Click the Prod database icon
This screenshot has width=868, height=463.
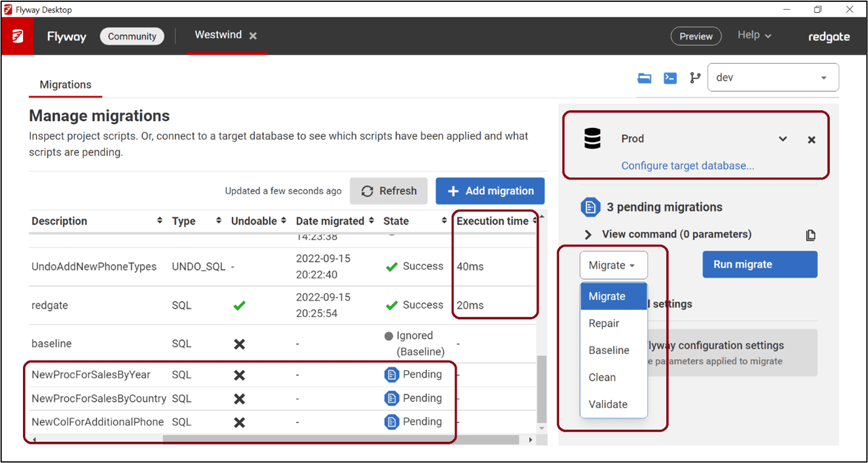point(592,138)
